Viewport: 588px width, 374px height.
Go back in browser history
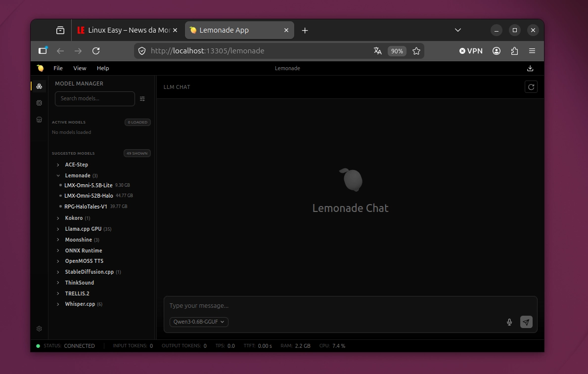[x=60, y=51]
